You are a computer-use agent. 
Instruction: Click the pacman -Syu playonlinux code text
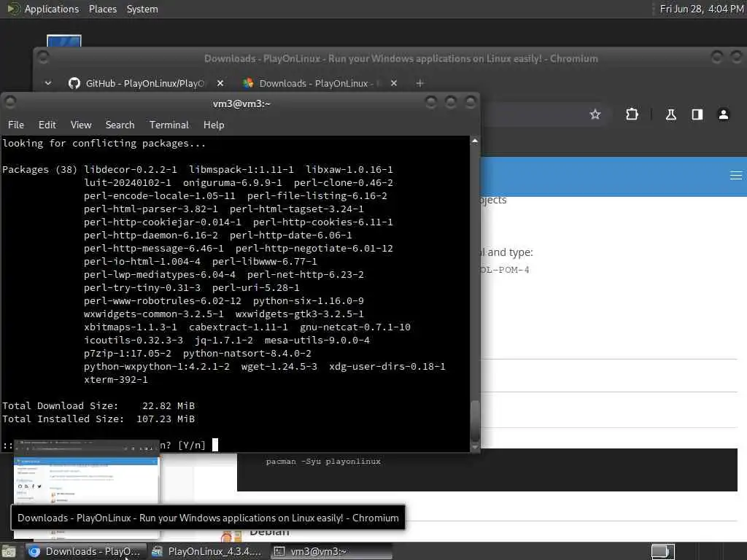pos(323,462)
